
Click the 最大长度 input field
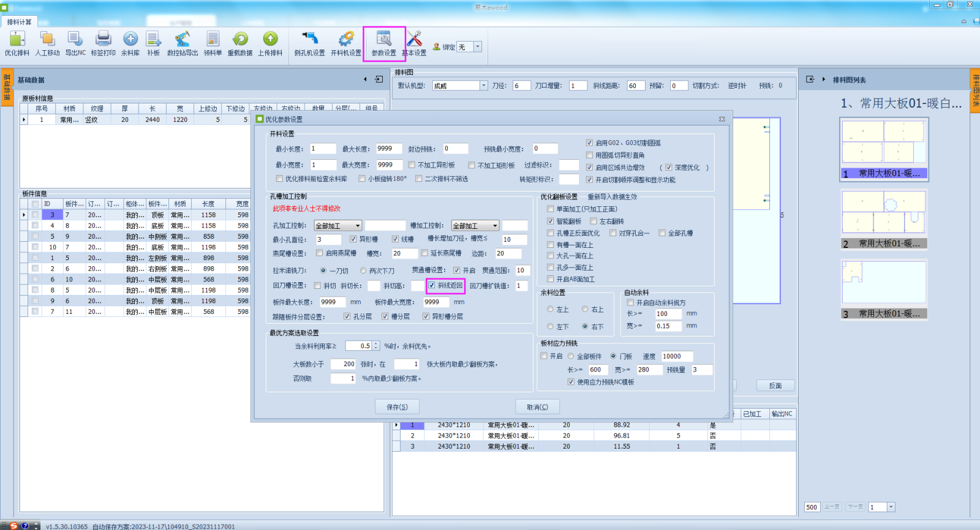[x=389, y=149]
